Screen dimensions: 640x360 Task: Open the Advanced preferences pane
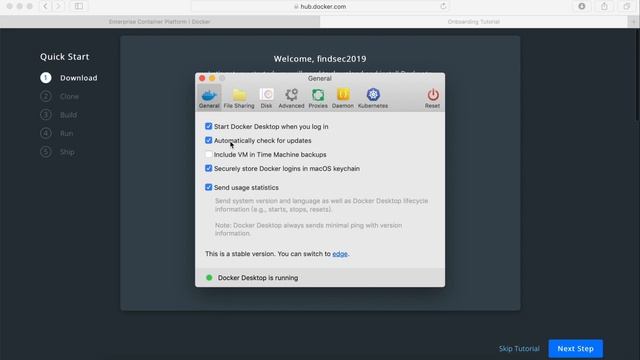[x=291, y=98]
